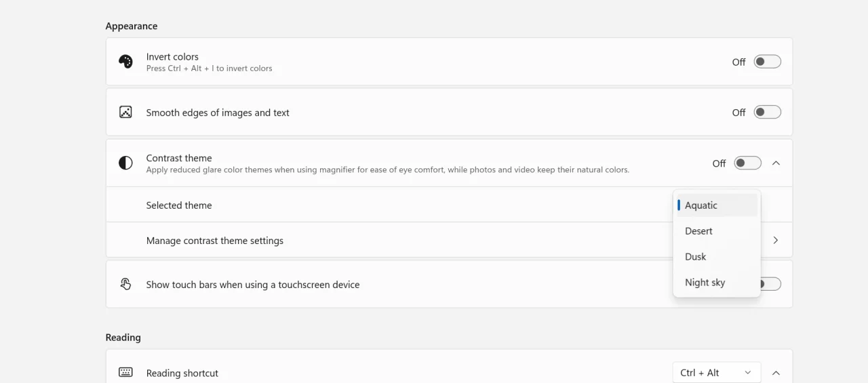This screenshot has width=868, height=383.
Task: Click the Contrast theme half-circle icon
Action: click(x=125, y=163)
